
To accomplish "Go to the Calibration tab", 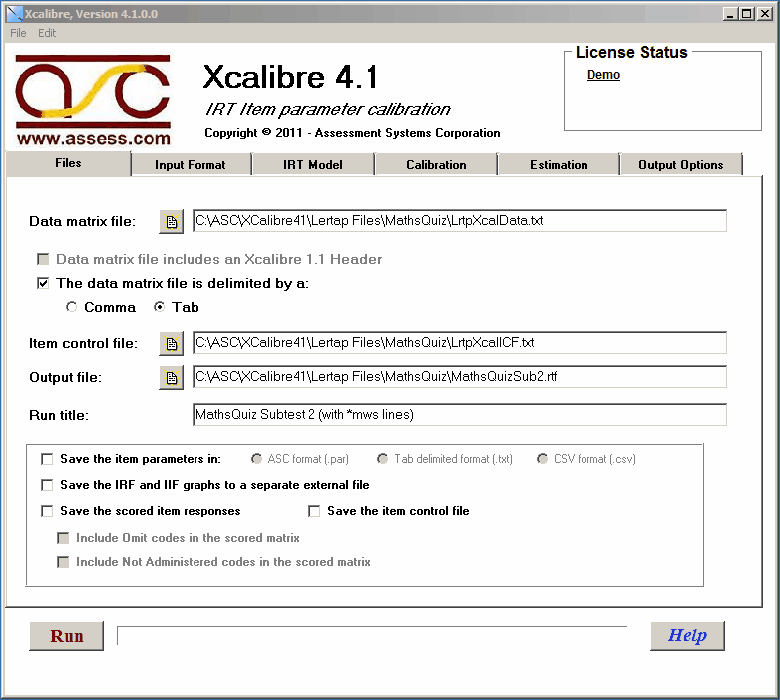I will click(436, 165).
